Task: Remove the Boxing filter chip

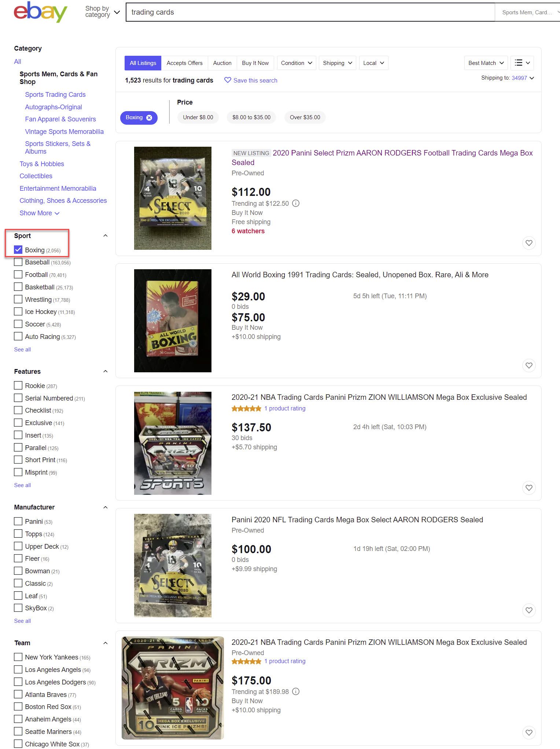Action: tap(149, 118)
